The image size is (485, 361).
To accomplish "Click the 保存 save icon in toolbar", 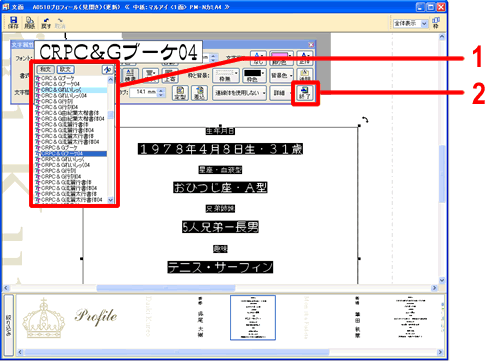I will click(13, 23).
